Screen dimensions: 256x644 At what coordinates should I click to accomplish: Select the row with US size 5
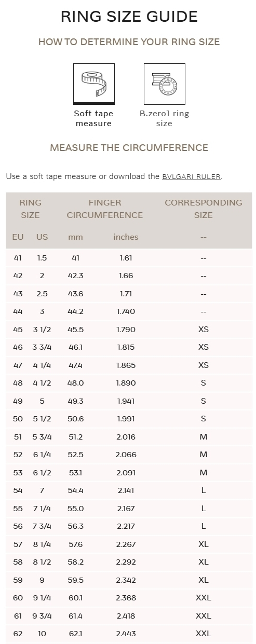(x=129, y=401)
